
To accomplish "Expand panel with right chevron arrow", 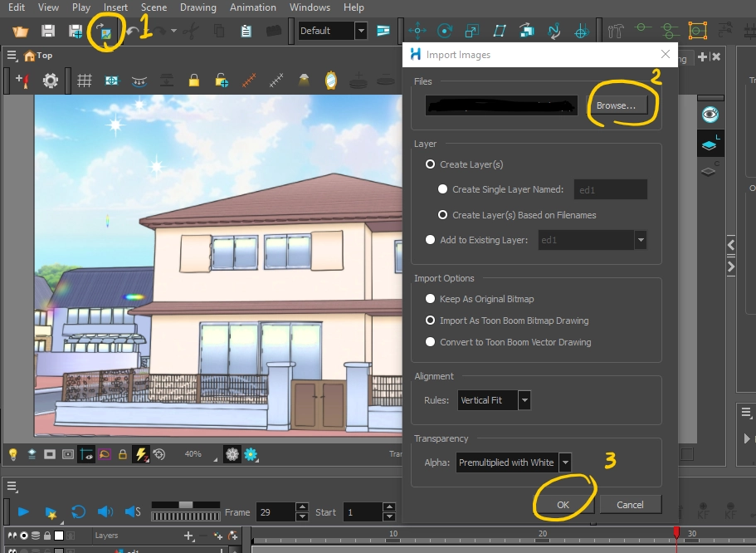I will click(731, 267).
